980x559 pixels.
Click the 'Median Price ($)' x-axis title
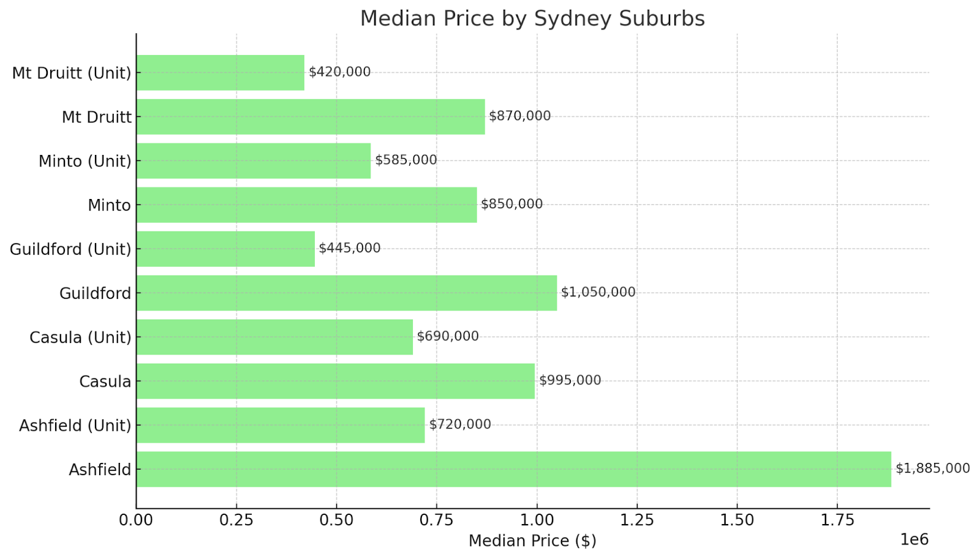coord(532,541)
